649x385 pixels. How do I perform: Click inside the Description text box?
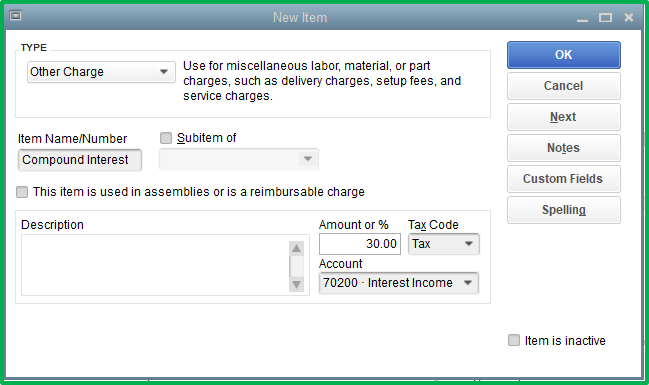click(155, 265)
